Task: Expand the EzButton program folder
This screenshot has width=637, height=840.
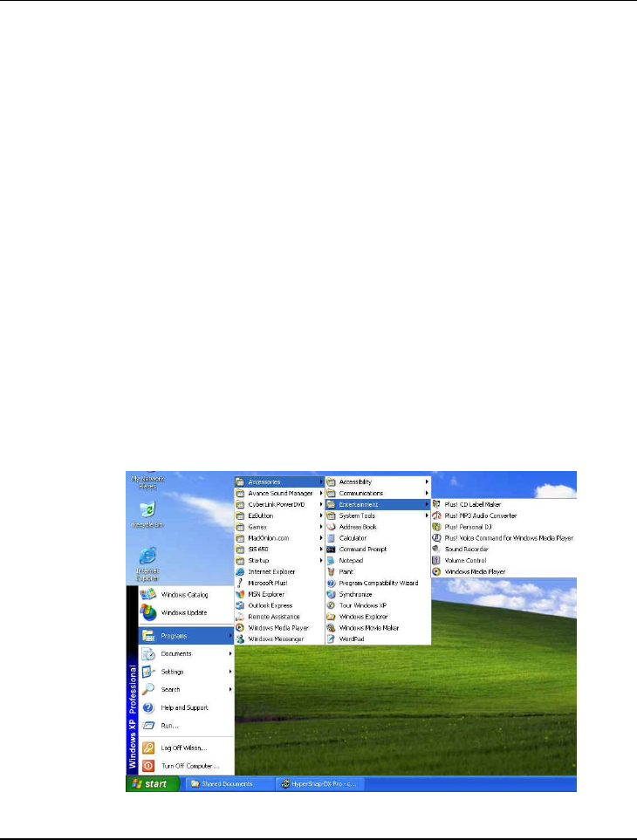Action: click(x=279, y=516)
